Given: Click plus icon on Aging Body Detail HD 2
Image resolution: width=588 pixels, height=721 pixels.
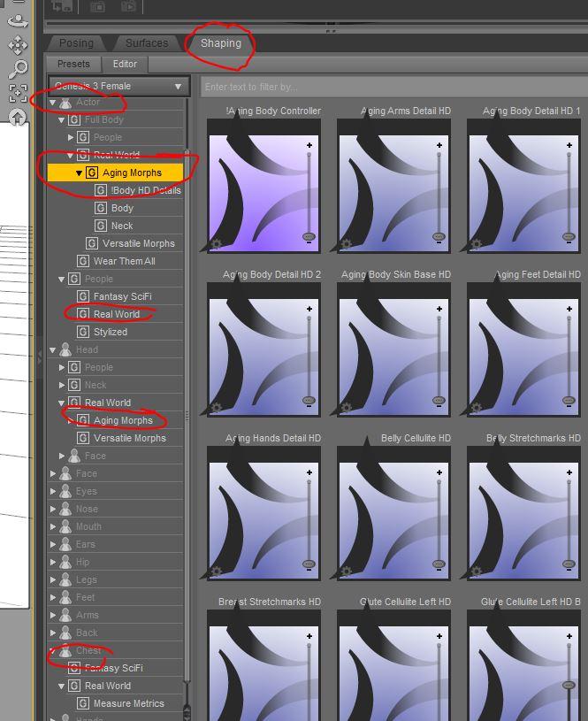Looking at the screenshot, I should click(x=309, y=309).
